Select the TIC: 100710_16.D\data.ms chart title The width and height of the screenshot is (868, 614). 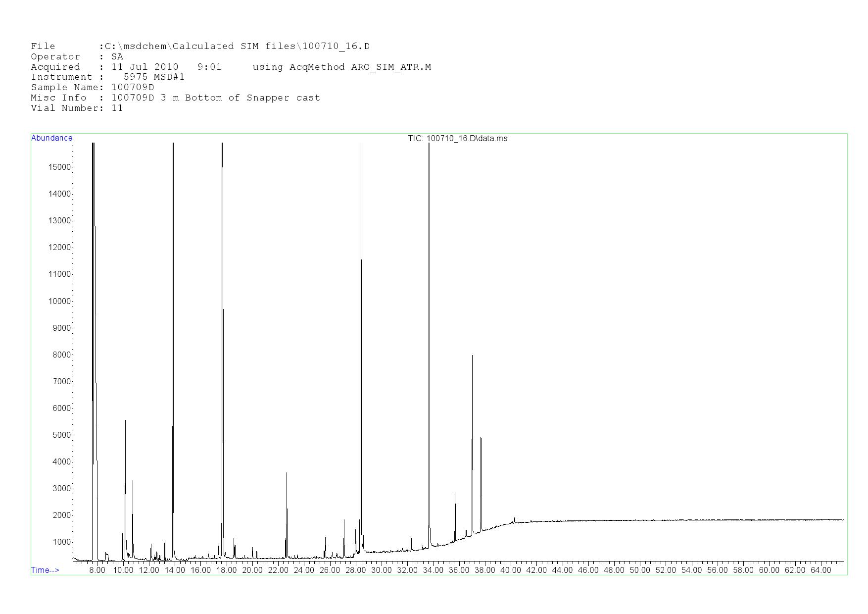457,139
